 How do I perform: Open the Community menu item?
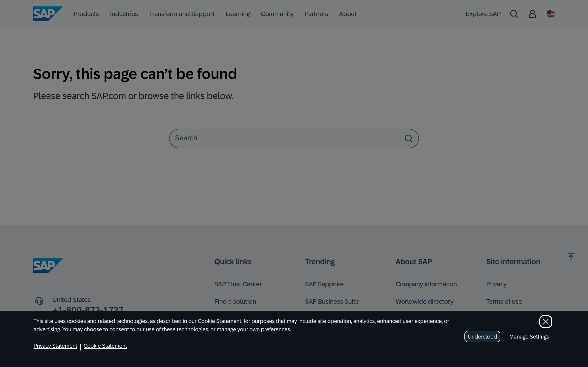(x=277, y=14)
